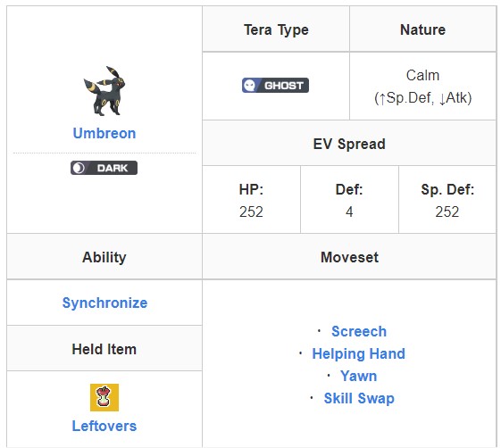Click the EV Spread header
The width and height of the screenshot is (501, 448).
(349, 144)
